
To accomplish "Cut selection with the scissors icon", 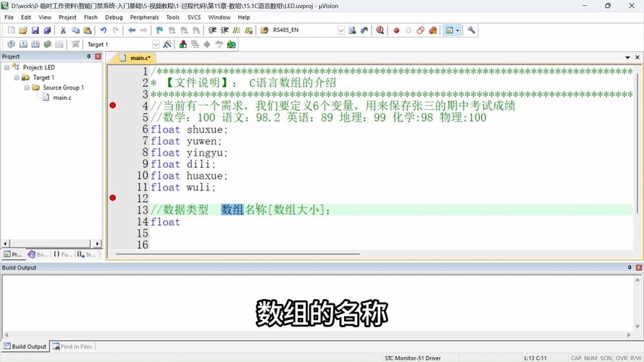I will click(x=63, y=30).
